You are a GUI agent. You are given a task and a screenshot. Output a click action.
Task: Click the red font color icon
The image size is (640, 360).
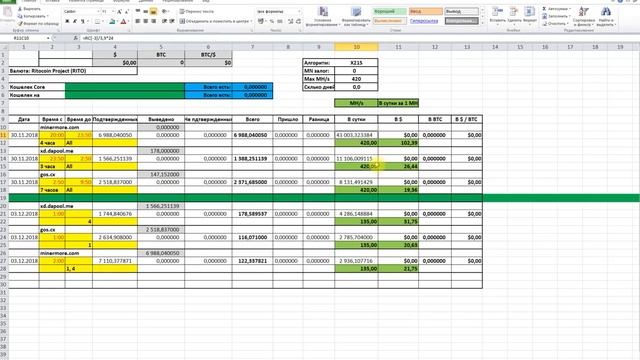click(x=123, y=21)
